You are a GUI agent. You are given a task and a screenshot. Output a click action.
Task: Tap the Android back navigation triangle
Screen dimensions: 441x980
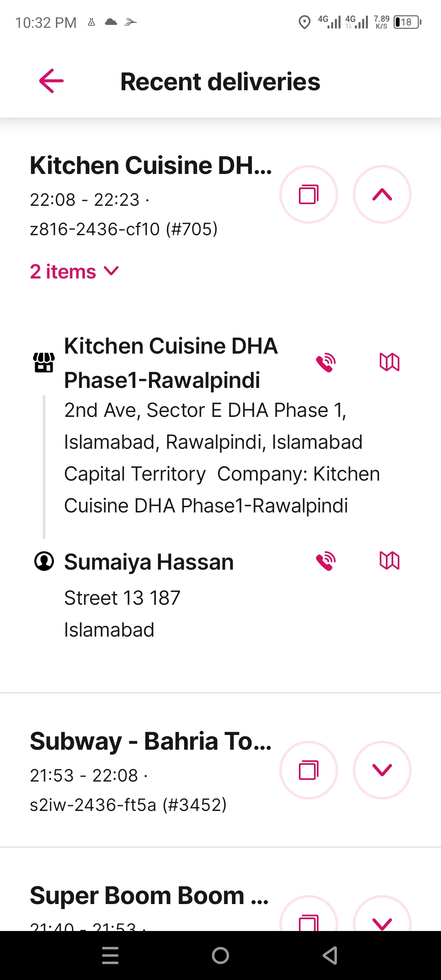330,955
